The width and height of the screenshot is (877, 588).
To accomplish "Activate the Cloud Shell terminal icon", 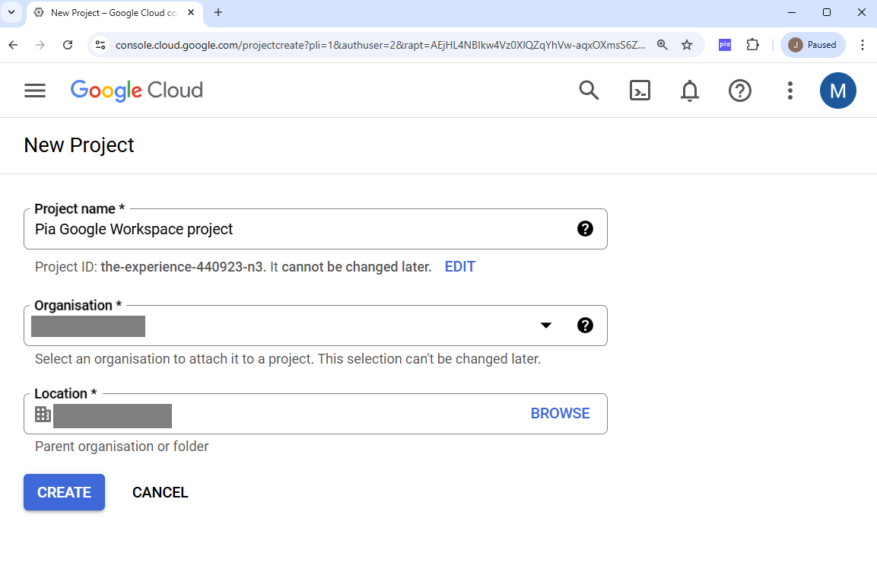I will click(639, 90).
